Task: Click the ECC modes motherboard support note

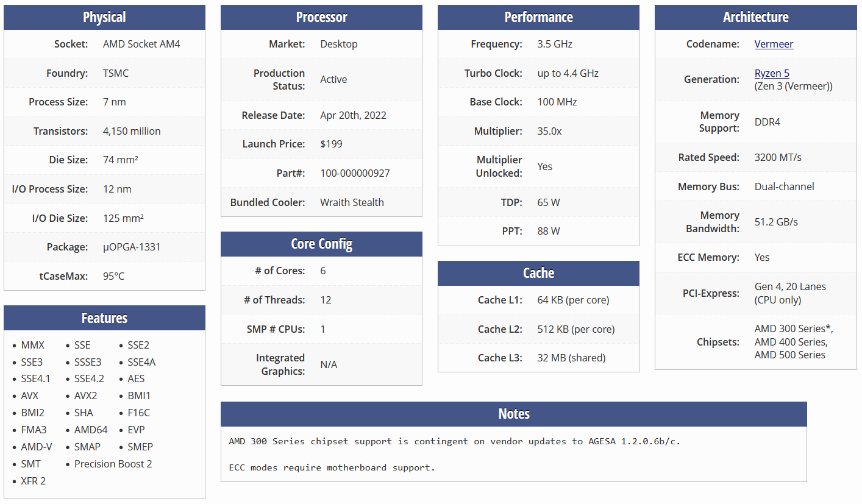Action: (332, 468)
